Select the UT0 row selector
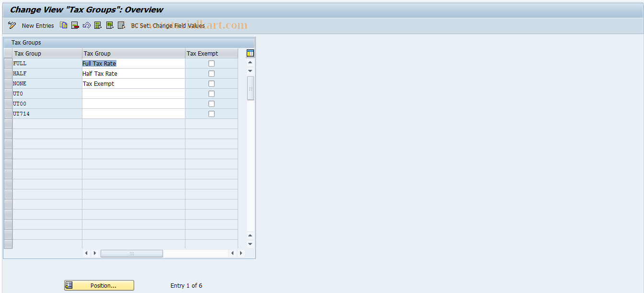This screenshot has width=644, height=293. tap(8, 94)
